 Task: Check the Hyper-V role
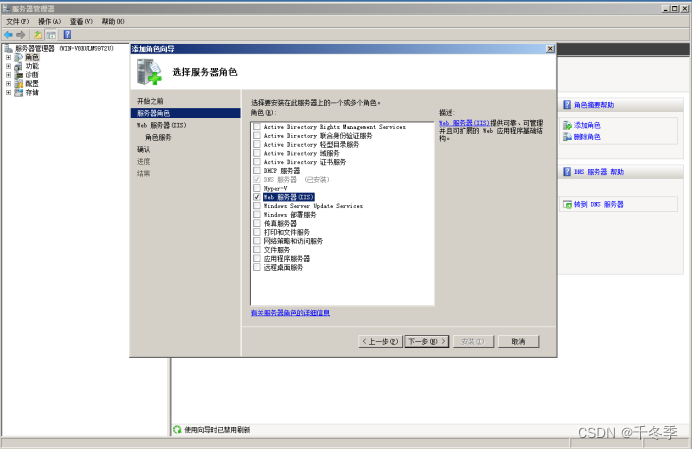click(x=257, y=188)
